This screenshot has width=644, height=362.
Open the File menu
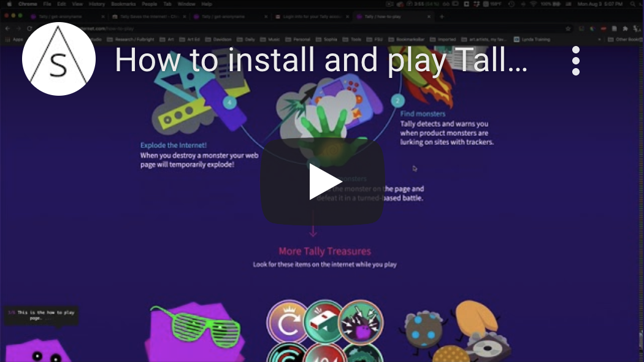47,4
